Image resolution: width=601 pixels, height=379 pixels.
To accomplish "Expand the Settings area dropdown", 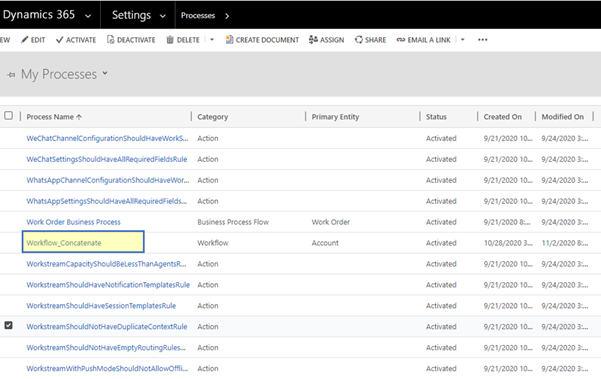I will click(163, 16).
